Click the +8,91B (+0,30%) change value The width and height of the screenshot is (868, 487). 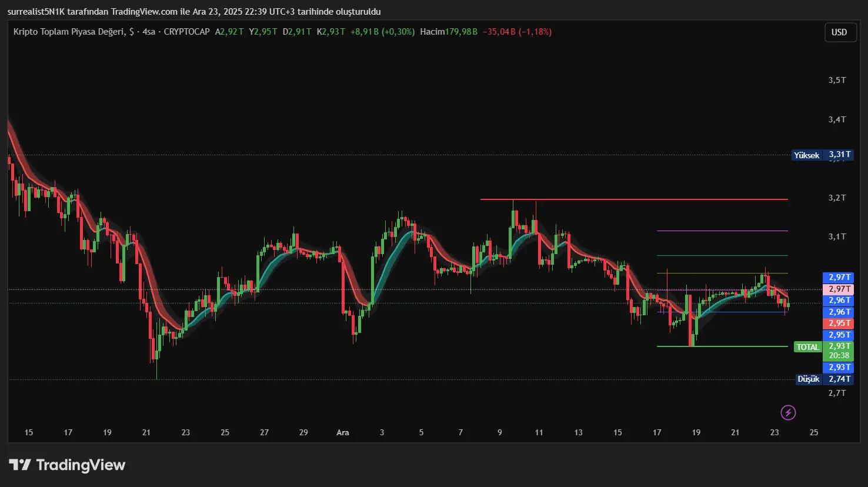382,32
